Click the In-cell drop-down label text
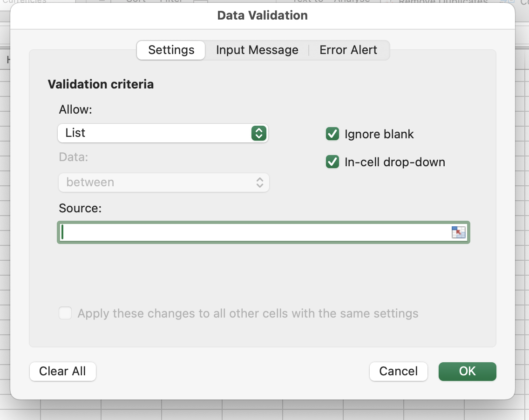Screen dimensions: 529x420 point(395,163)
